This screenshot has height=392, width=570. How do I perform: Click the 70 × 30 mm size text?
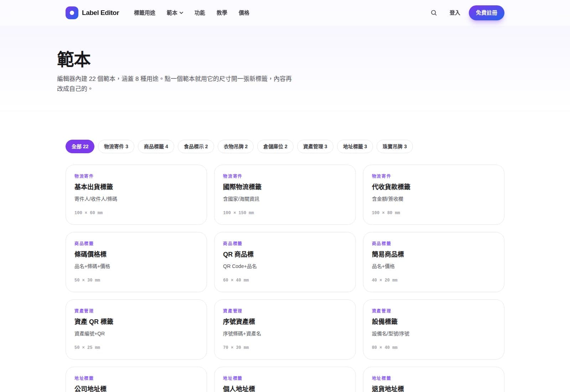pyautogui.click(x=236, y=347)
